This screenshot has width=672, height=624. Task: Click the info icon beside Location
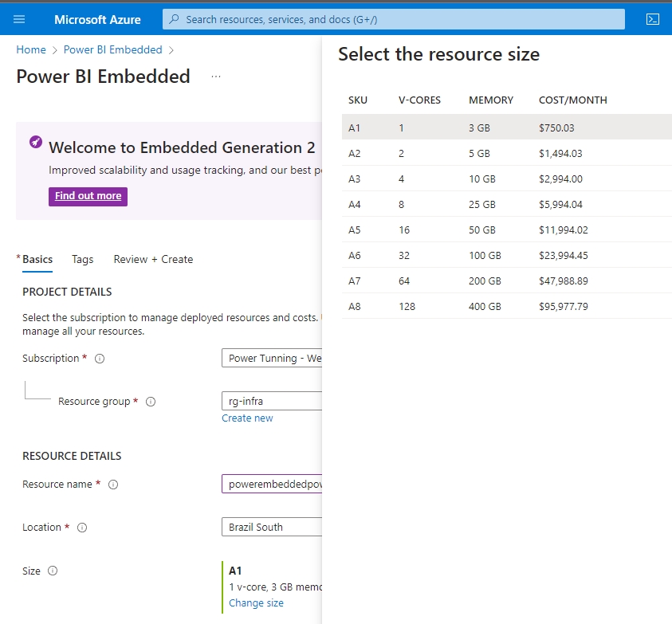(x=82, y=528)
